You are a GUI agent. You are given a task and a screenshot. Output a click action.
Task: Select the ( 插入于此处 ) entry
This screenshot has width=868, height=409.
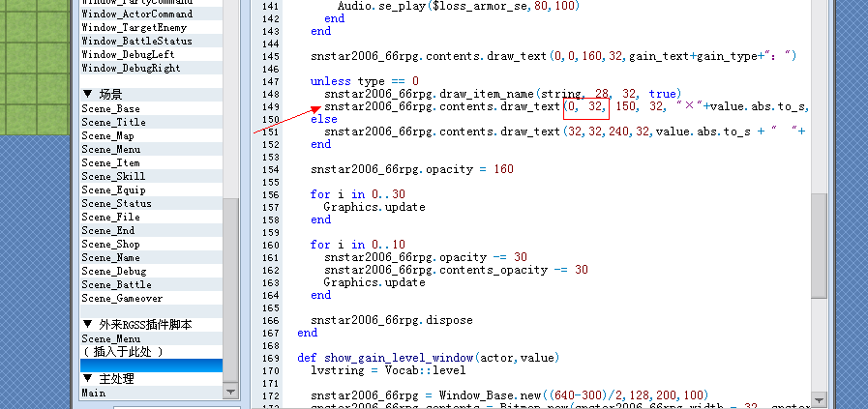pyautogui.click(x=151, y=352)
